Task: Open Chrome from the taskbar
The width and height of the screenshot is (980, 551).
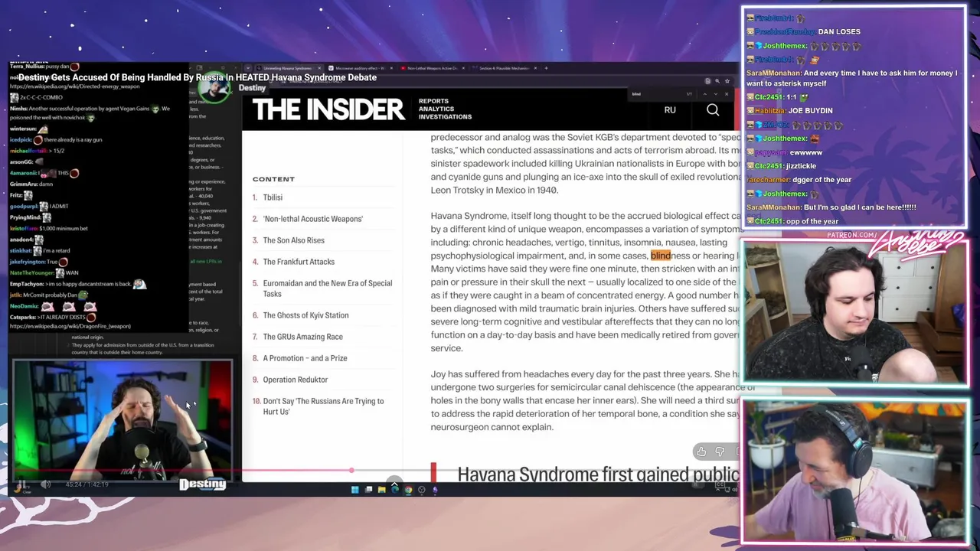Action: pyautogui.click(x=408, y=490)
